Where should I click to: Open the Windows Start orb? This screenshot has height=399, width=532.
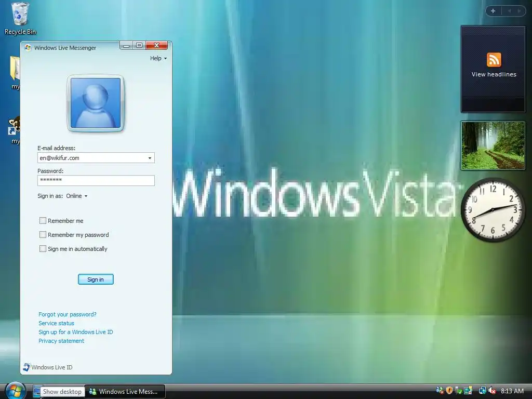click(x=15, y=391)
